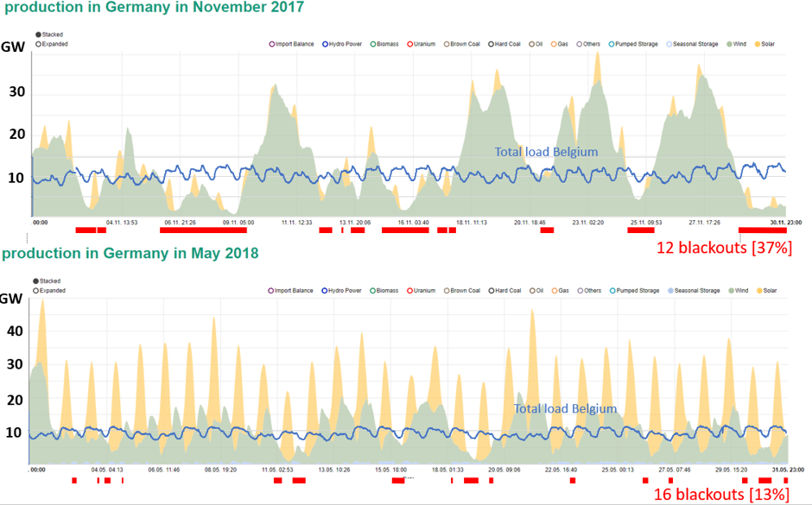Click the '31.05. 23:00' x-axis label

[x=788, y=470]
